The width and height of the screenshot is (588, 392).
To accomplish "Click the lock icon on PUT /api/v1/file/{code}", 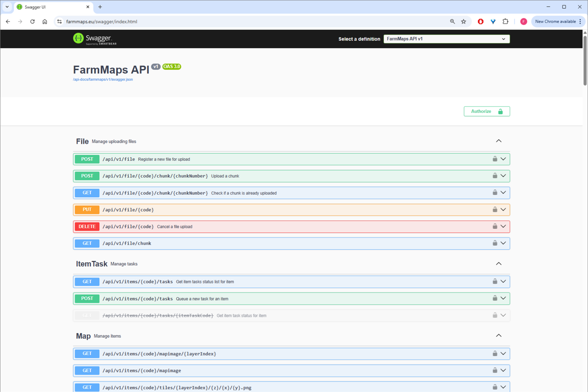I will pos(495,210).
